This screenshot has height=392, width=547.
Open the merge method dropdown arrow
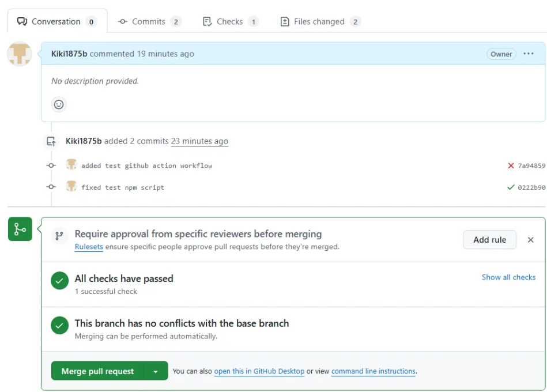point(156,371)
